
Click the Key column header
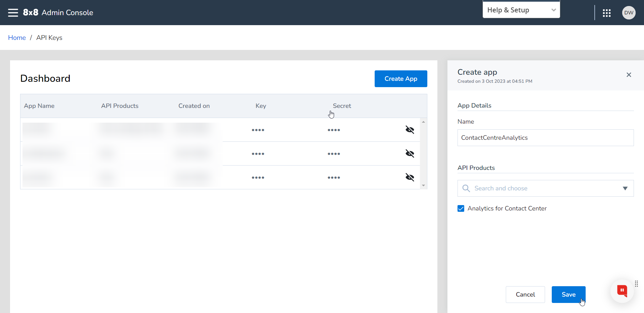click(261, 106)
